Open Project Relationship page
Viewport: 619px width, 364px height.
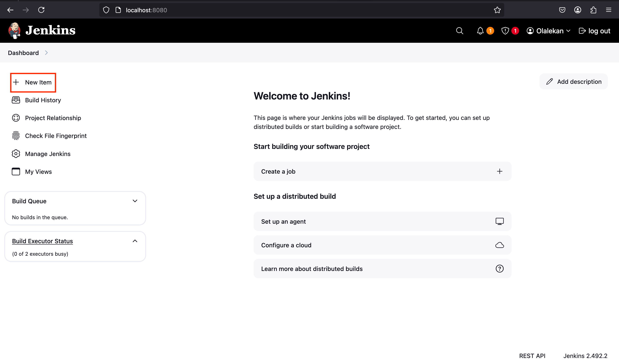tap(46, 118)
